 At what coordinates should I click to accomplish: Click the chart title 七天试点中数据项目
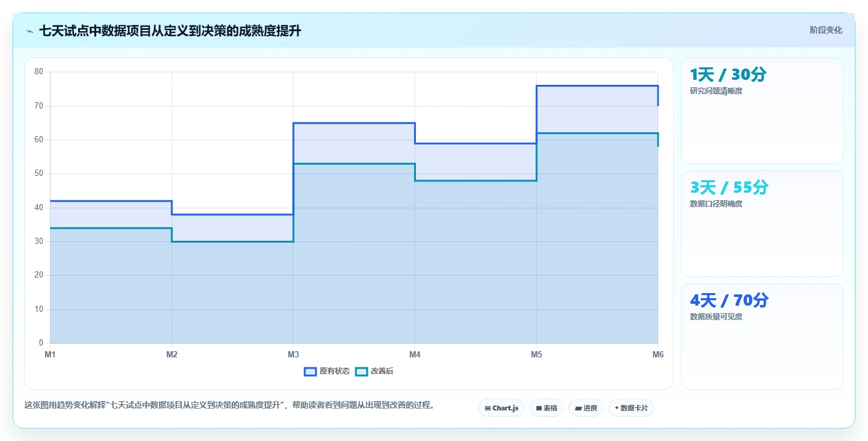[x=170, y=31]
